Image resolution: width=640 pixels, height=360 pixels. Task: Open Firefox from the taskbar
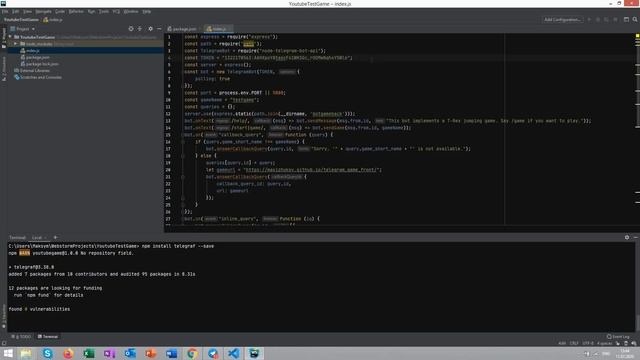68,353
